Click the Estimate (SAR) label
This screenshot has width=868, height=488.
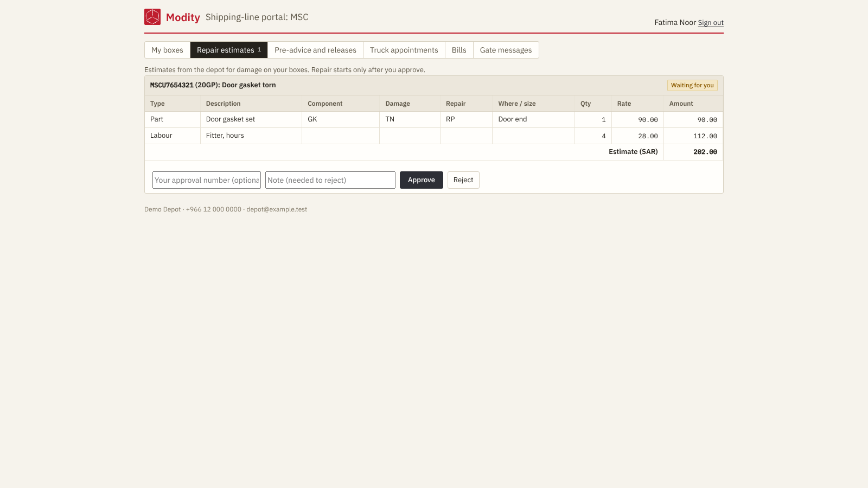pos(633,152)
